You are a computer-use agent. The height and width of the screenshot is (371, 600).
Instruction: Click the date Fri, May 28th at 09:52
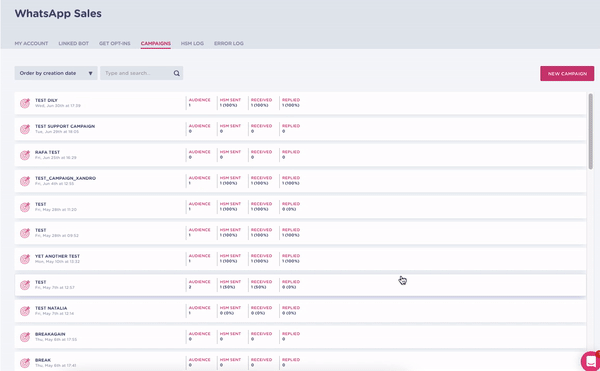point(57,236)
